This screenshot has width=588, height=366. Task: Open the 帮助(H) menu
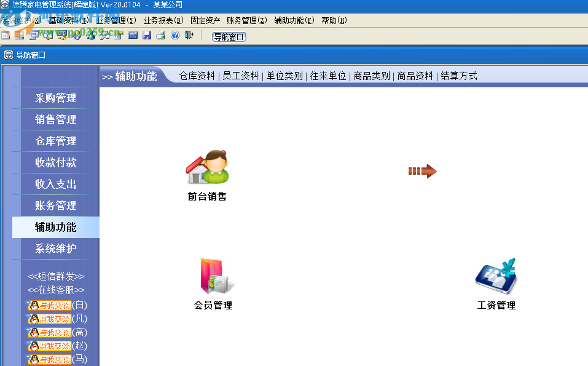click(x=334, y=20)
